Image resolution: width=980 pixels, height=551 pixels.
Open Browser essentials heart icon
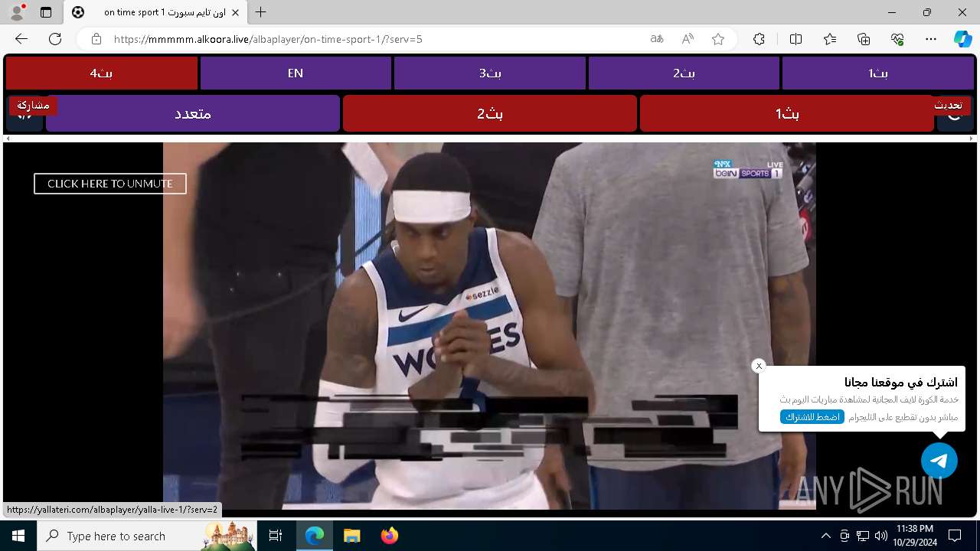(x=897, y=39)
